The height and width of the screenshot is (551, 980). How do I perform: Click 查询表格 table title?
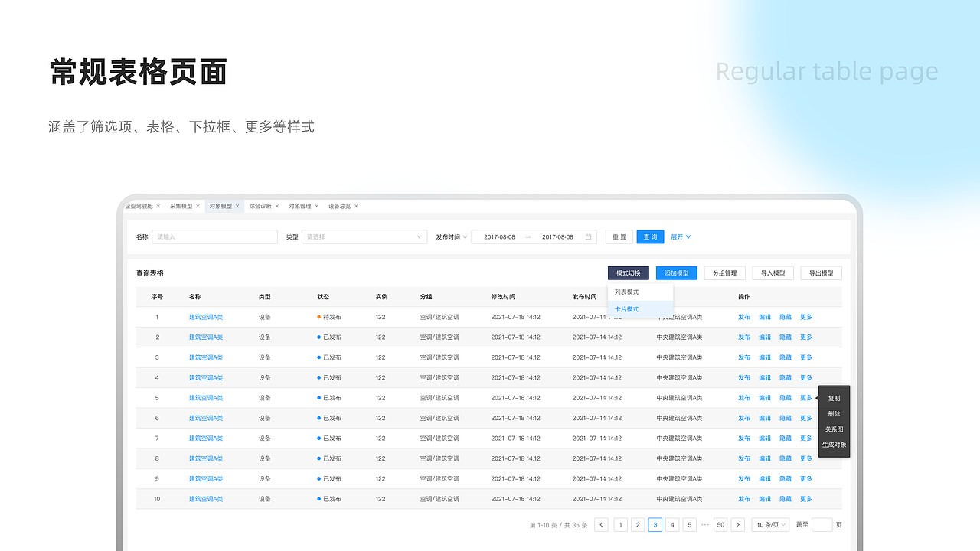click(150, 273)
